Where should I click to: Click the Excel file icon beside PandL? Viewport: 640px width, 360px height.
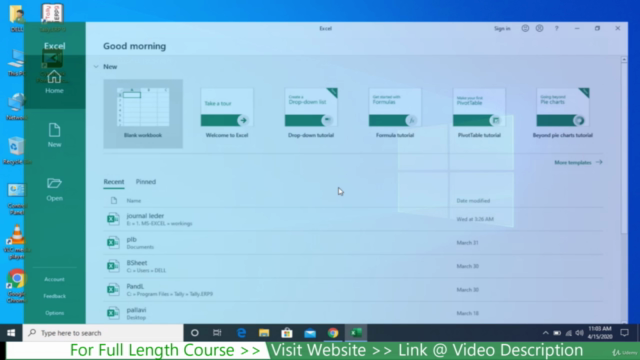113,290
